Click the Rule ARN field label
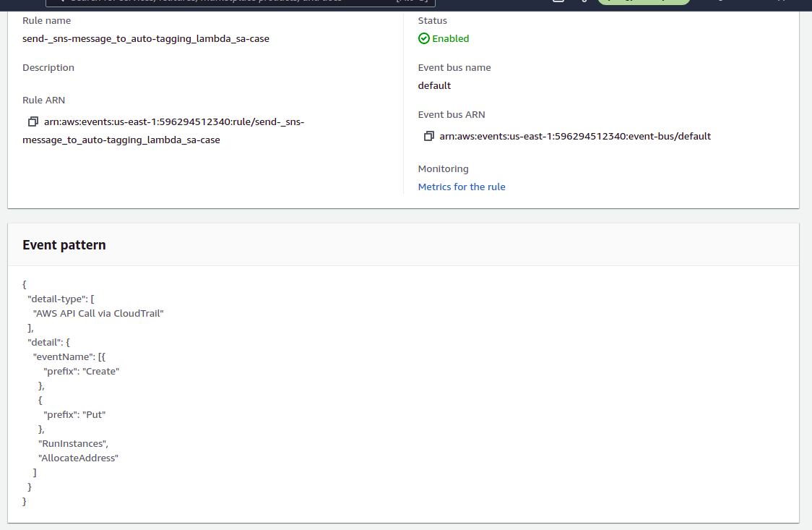 (43, 101)
